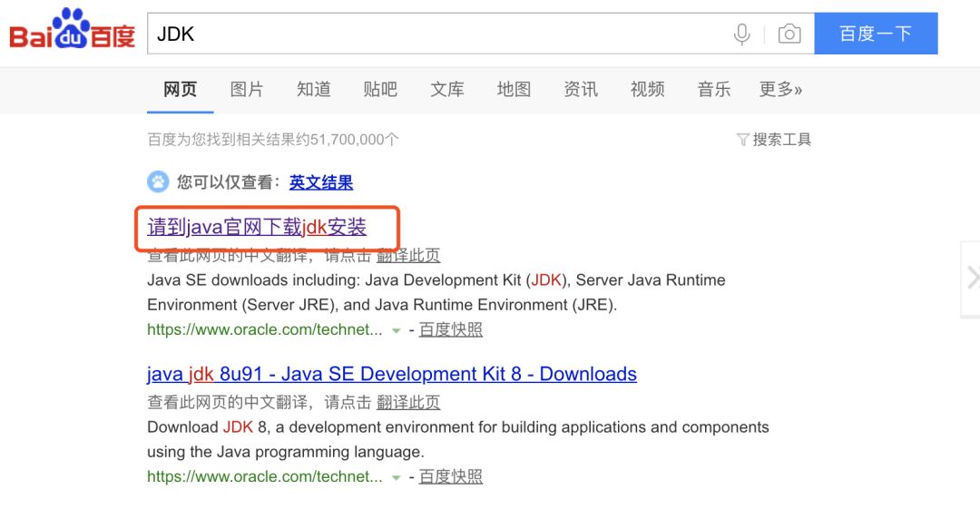
Task: Open camera image search icon
Action: [789, 34]
